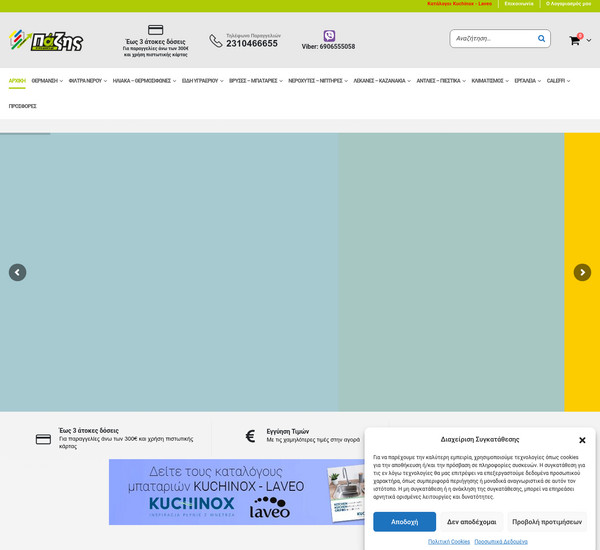The width and height of the screenshot is (600, 550).
Task: Expand ΒΡΥΣΕΣ – ΜΠΑΤΑΡΙΕΣ menu
Action: (x=256, y=81)
